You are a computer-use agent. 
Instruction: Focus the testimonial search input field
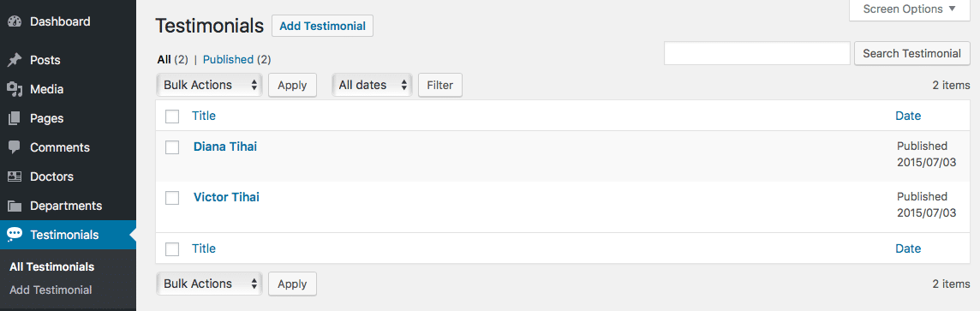[757, 53]
